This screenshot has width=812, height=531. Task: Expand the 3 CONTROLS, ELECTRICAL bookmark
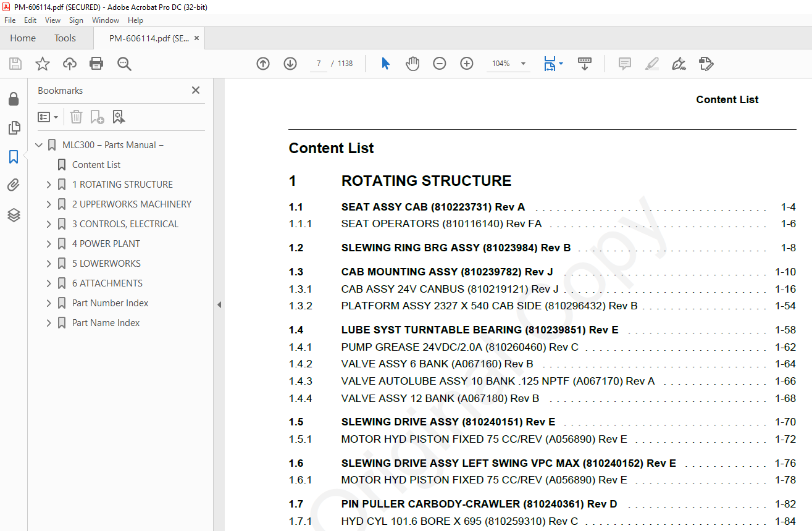coord(49,224)
